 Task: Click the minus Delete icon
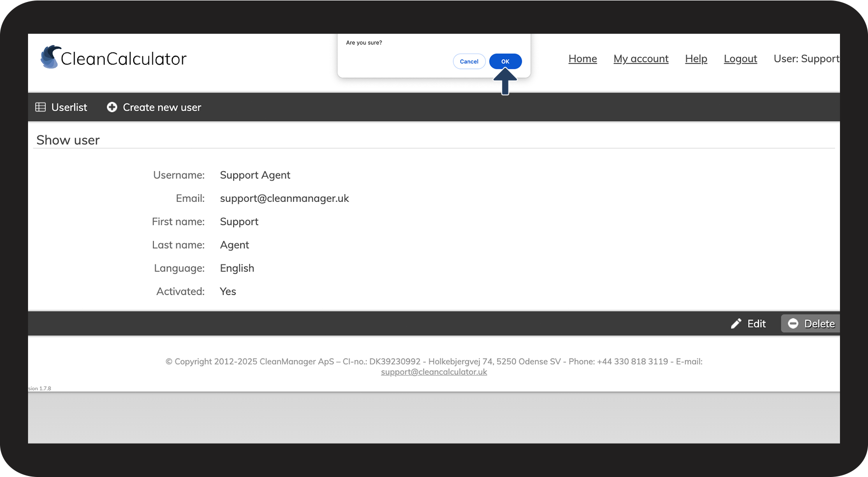(x=793, y=324)
